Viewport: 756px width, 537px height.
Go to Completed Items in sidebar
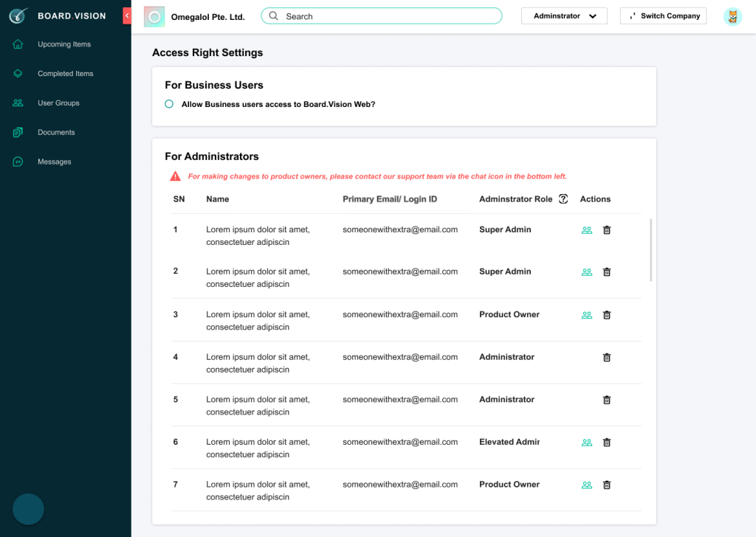click(65, 74)
